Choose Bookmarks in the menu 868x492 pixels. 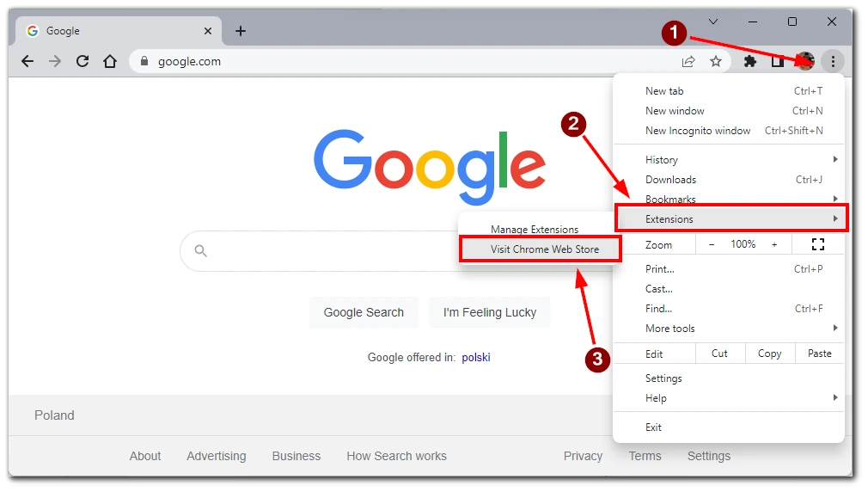click(729, 198)
